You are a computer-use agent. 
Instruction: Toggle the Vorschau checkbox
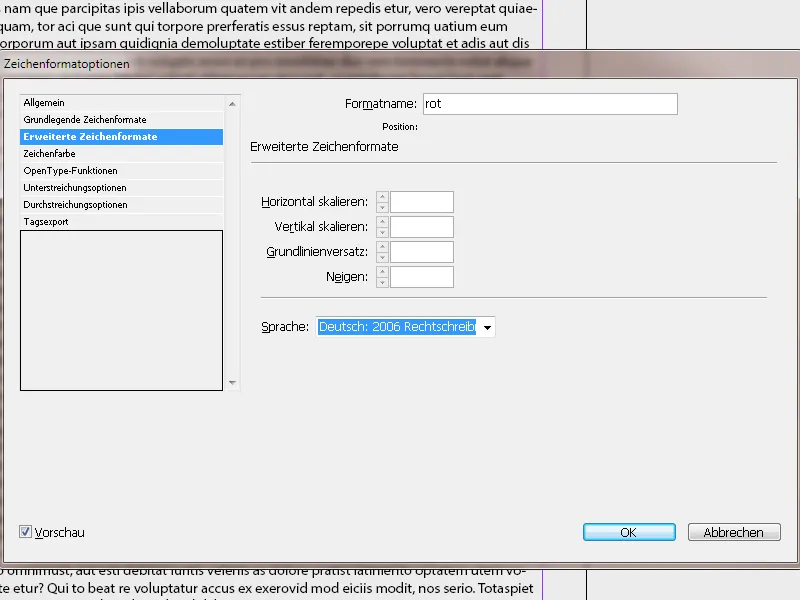pos(26,532)
